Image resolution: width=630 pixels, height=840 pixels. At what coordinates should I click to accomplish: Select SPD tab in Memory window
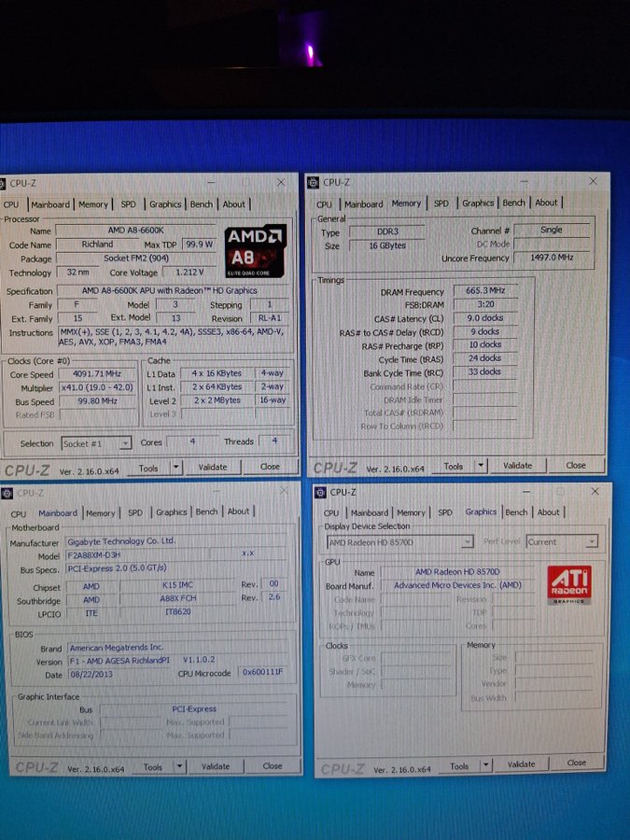click(441, 203)
